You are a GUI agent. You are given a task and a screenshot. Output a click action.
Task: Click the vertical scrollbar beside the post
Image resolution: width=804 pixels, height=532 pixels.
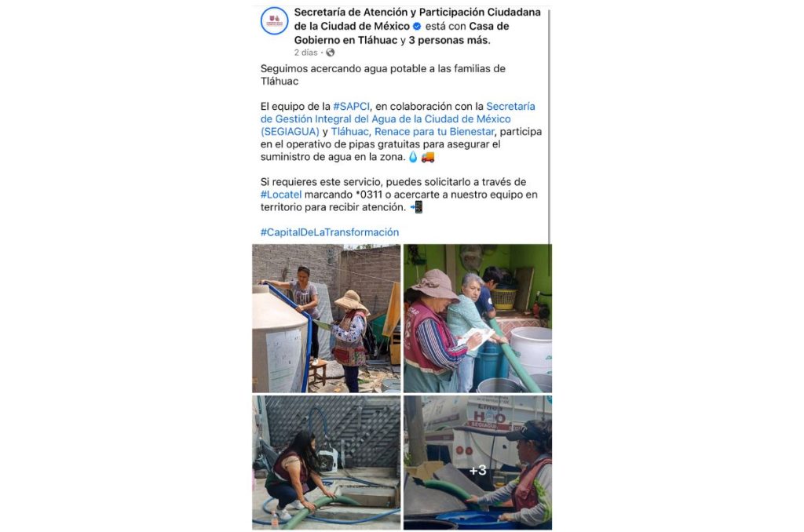click(549, 126)
